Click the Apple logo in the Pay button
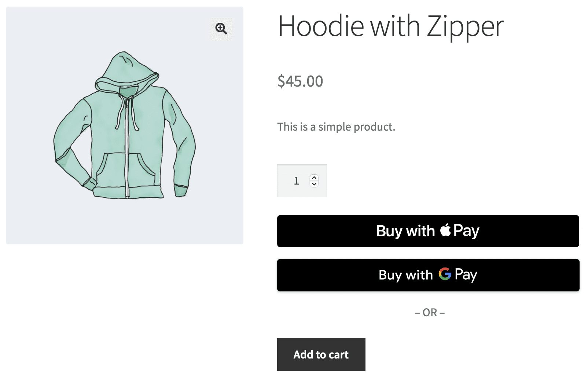Image resolution: width=588 pixels, height=375 pixels. (x=445, y=230)
